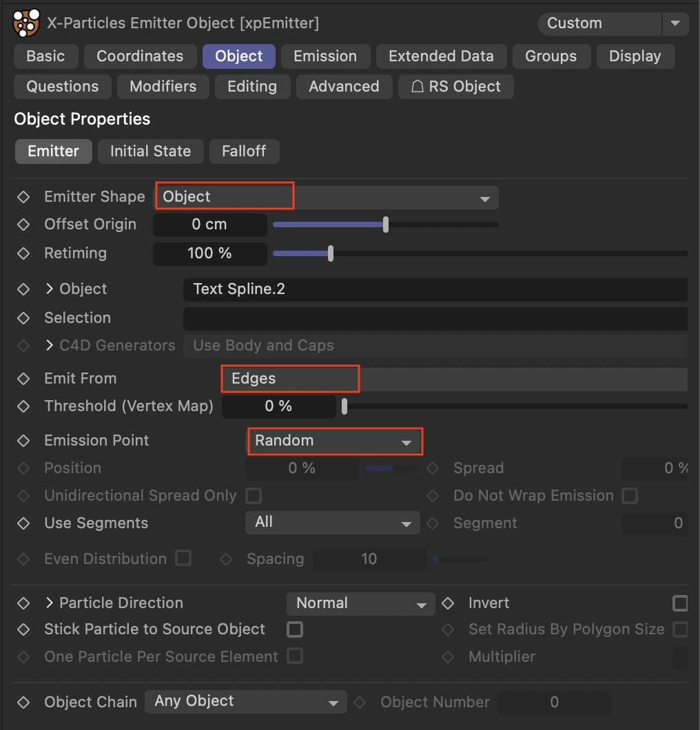Image resolution: width=700 pixels, height=730 pixels.
Task: Click keyframe diamond beside Object Number
Action: (360, 702)
